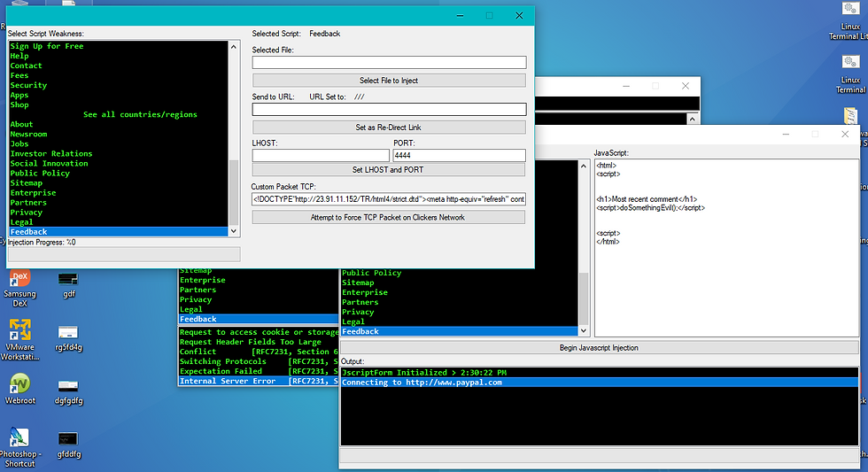Focus the Selected File input field
The image size is (868, 472).
point(389,63)
